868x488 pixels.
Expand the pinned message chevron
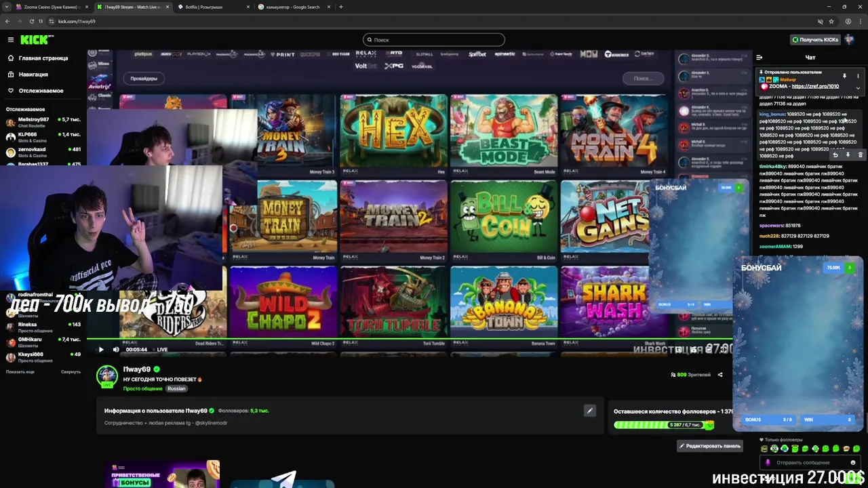click(x=858, y=87)
